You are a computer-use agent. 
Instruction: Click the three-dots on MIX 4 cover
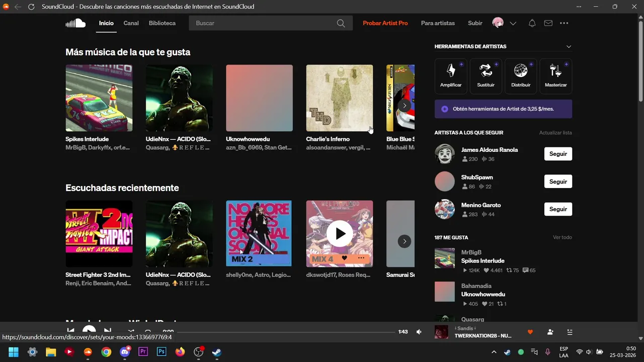(361, 258)
